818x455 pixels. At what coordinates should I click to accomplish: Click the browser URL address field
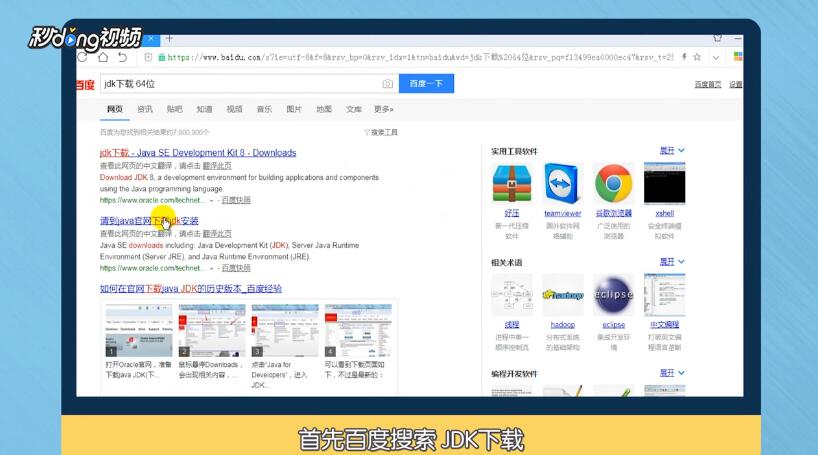click(420, 57)
